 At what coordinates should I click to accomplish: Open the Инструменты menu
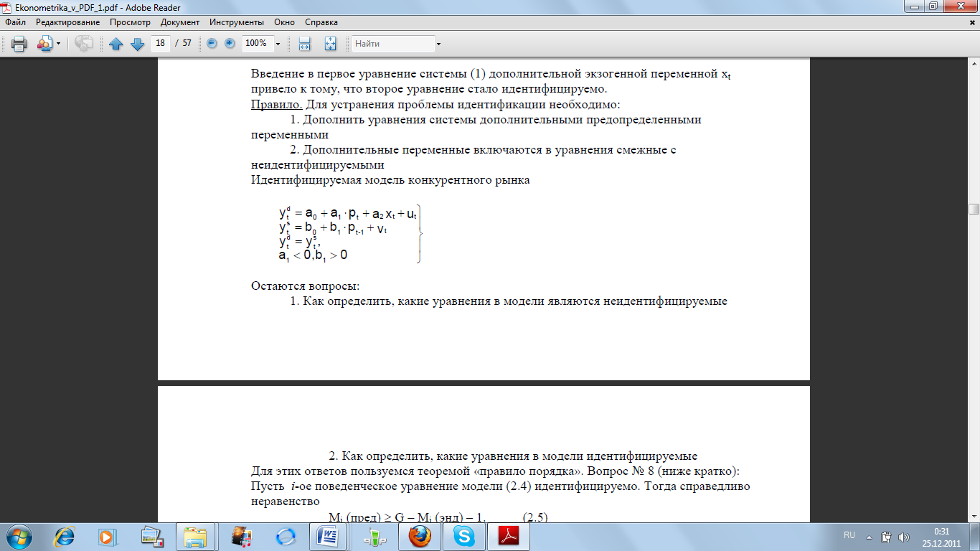(237, 22)
